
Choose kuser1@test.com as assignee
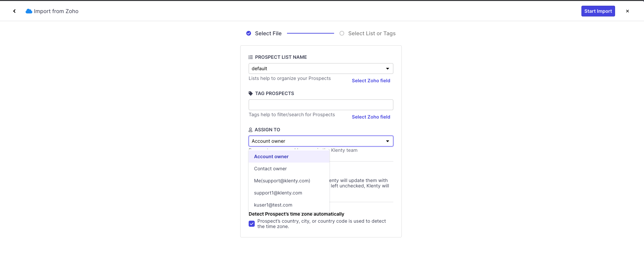[273, 205]
